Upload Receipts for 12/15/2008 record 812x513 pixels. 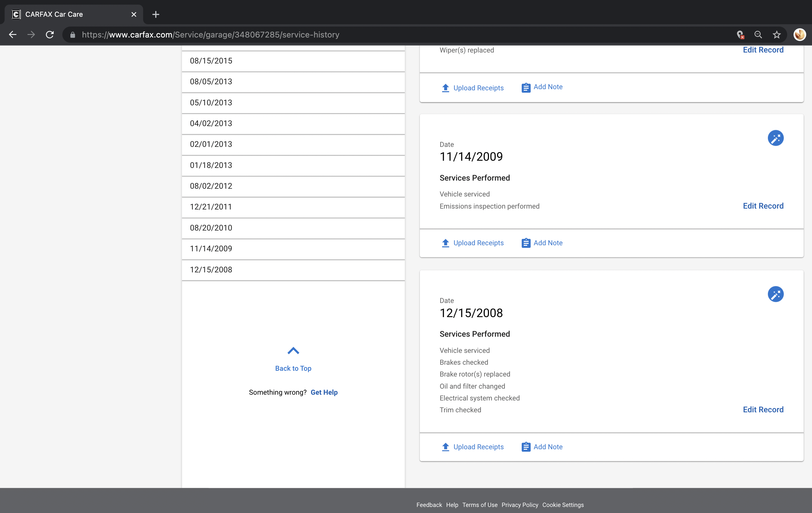(x=478, y=447)
